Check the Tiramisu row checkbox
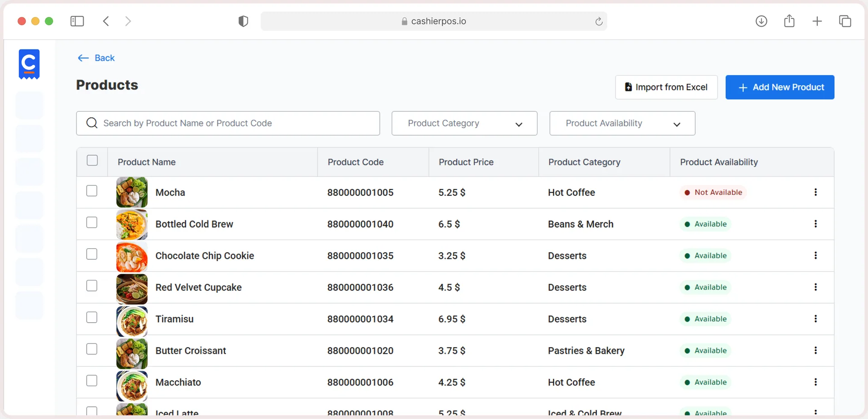868x419 pixels. pos(92,318)
